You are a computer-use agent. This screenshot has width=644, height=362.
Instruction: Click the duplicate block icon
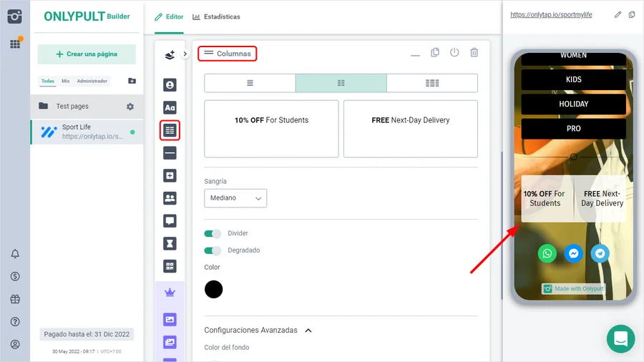pos(435,53)
